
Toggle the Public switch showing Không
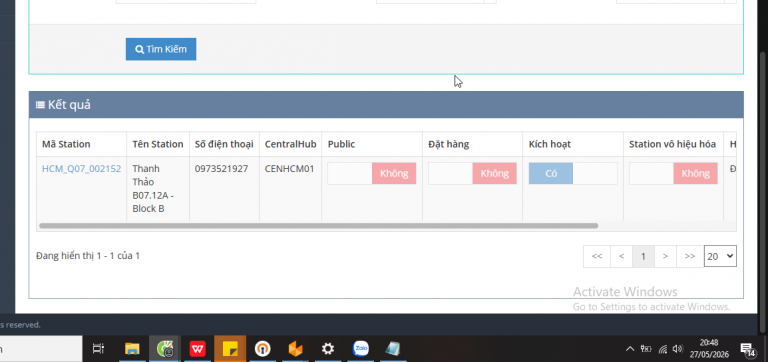pos(372,173)
